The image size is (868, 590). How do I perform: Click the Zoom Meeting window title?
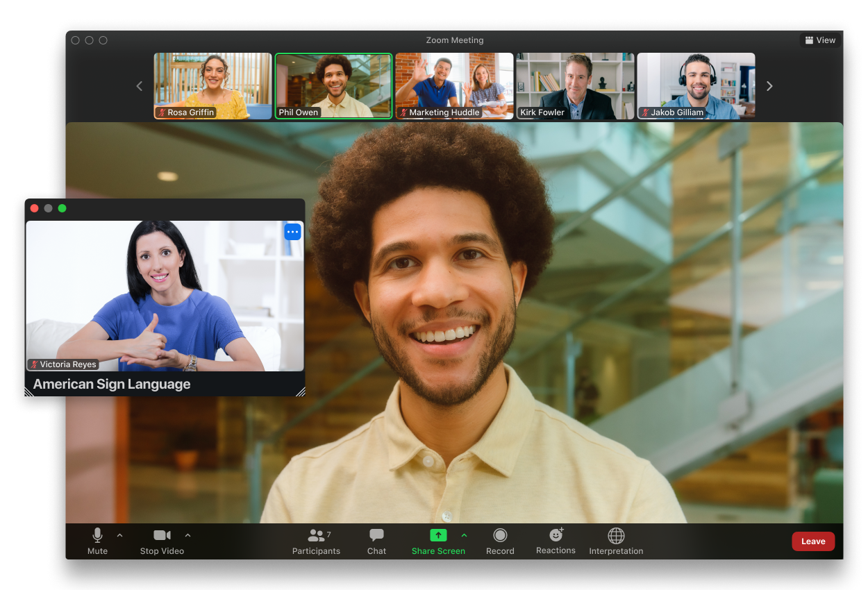[x=455, y=40]
